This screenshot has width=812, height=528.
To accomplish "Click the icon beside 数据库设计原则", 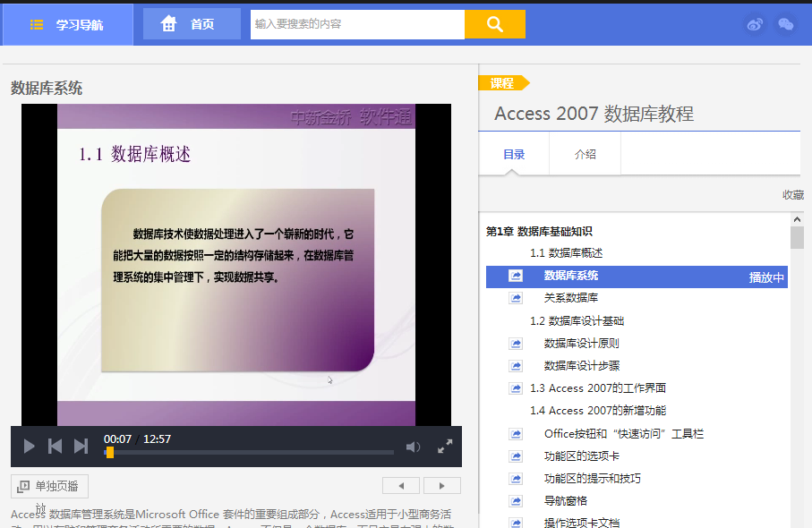I will pos(516,344).
